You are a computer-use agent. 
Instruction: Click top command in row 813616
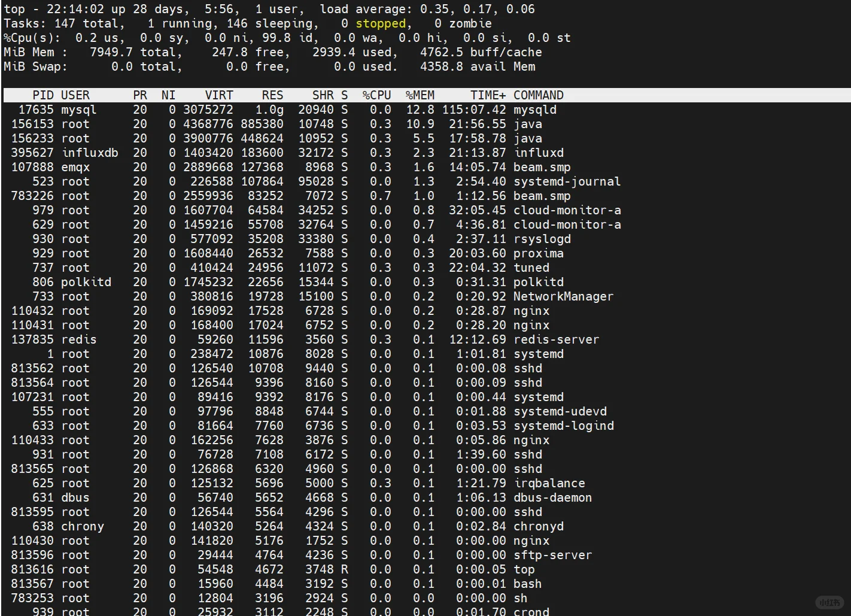pyautogui.click(x=524, y=569)
